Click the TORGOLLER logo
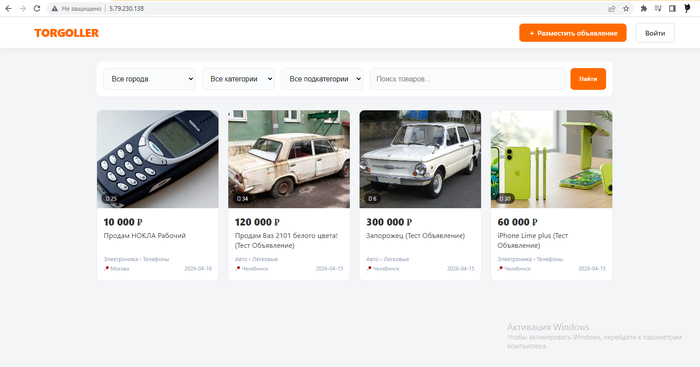700x367 pixels. 67,33
